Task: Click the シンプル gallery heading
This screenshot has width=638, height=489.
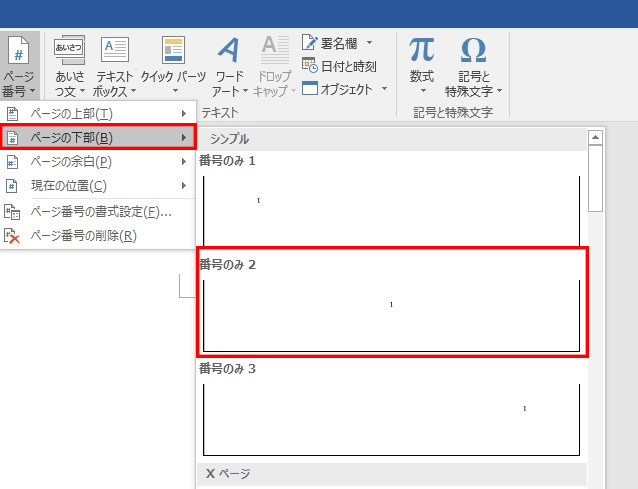Action: [x=229, y=139]
